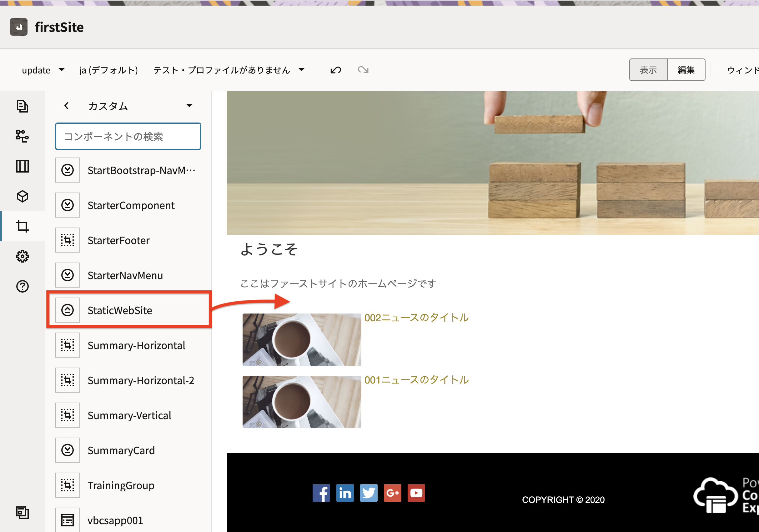Image resolution: width=759 pixels, height=532 pixels.
Task: Open the seeded components cube icon
Action: [22, 196]
